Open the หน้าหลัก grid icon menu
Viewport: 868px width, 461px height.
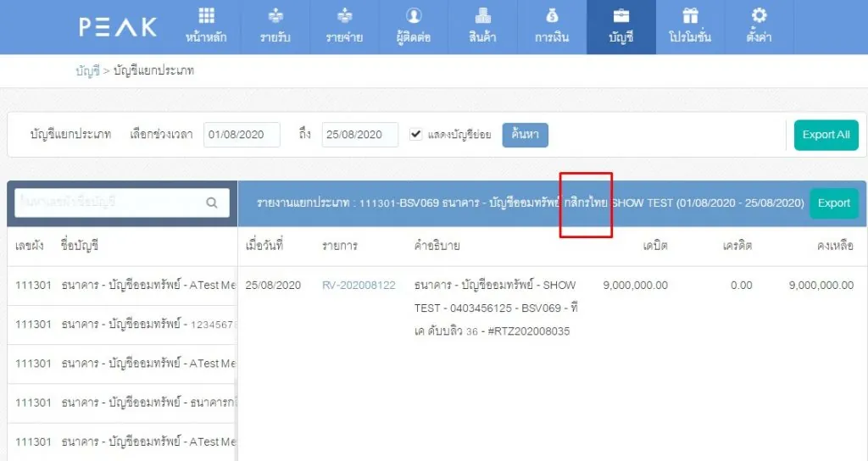pos(206,26)
